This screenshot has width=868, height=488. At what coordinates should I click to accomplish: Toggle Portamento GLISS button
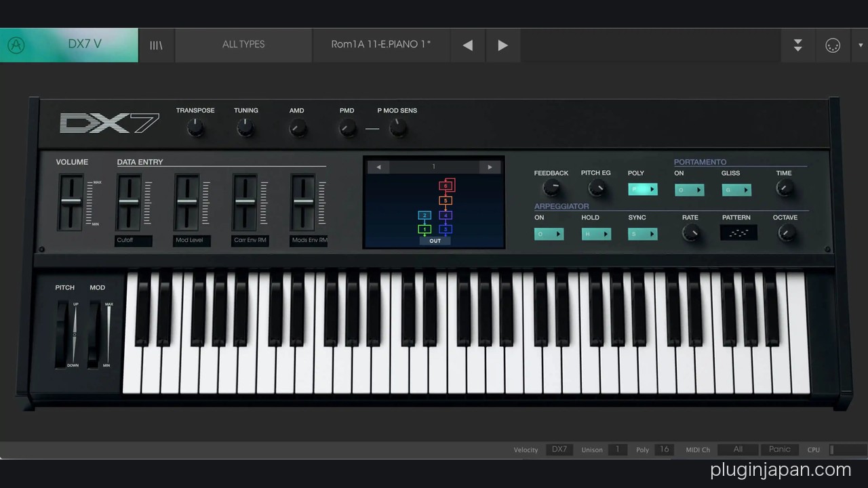pyautogui.click(x=736, y=190)
